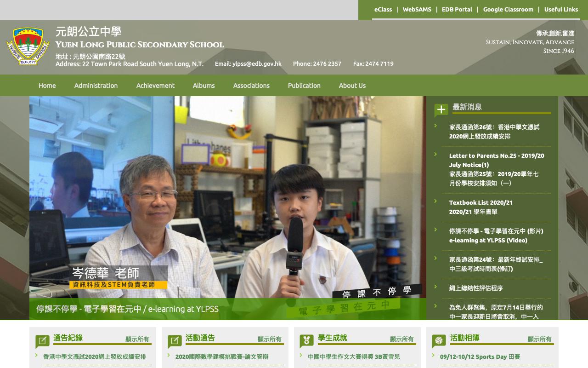Click the 活動通告 section heading
588x368 pixels.
(200, 338)
